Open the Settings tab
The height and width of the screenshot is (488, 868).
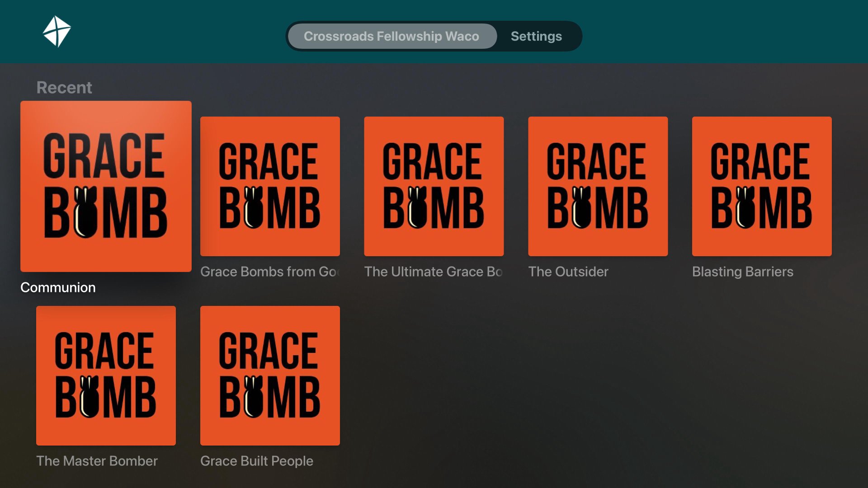(536, 36)
